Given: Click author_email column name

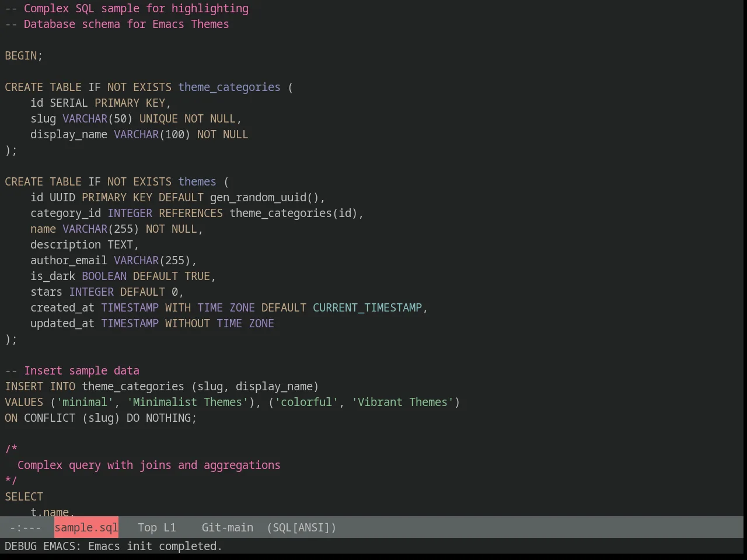Looking at the screenshot, I should click(x=69, y=260).
